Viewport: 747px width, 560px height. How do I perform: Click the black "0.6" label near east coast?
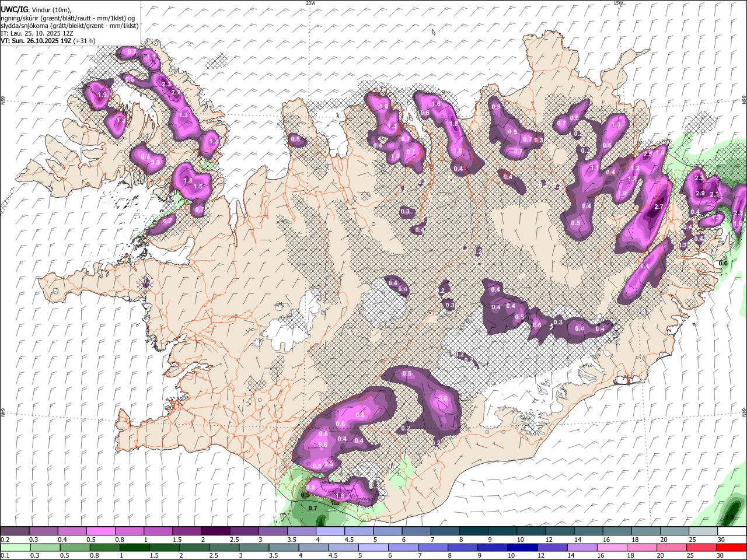tap(723, 263)
